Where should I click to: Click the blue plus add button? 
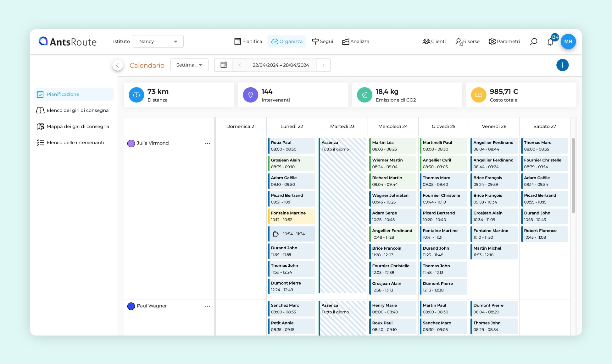coord(562,65)
